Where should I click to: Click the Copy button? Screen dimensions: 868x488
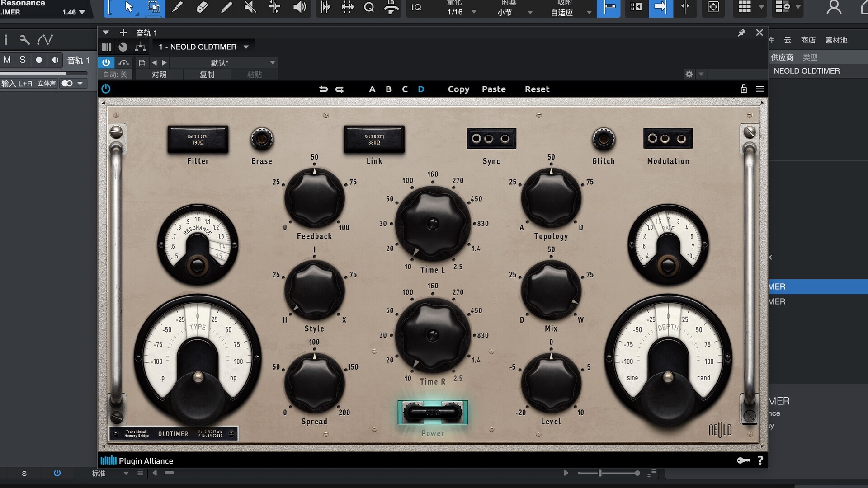458,89
